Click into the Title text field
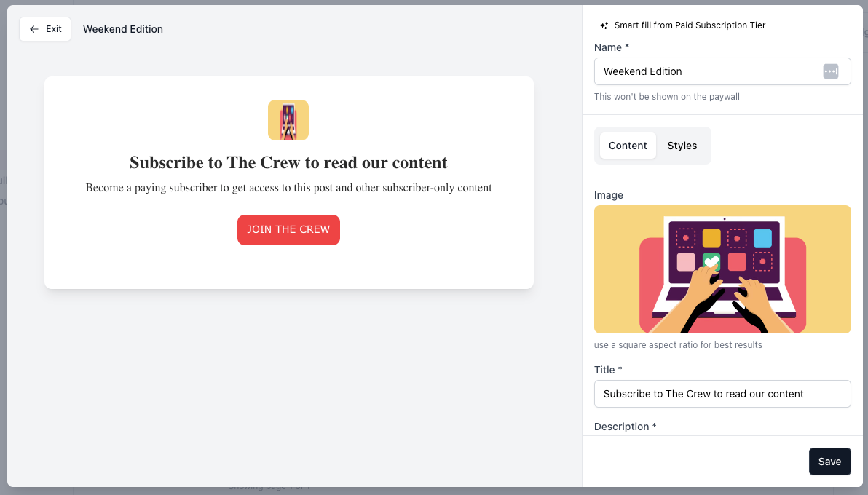Screen dimensions: 868x495 click(722, 394)
